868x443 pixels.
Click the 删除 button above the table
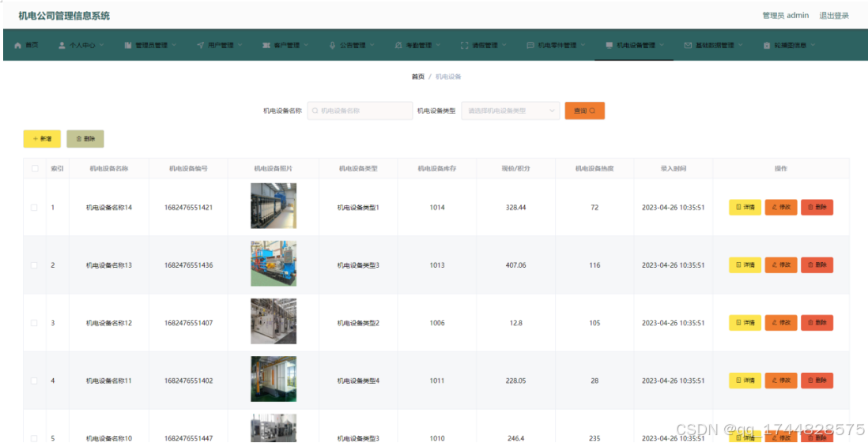point(85,139)
